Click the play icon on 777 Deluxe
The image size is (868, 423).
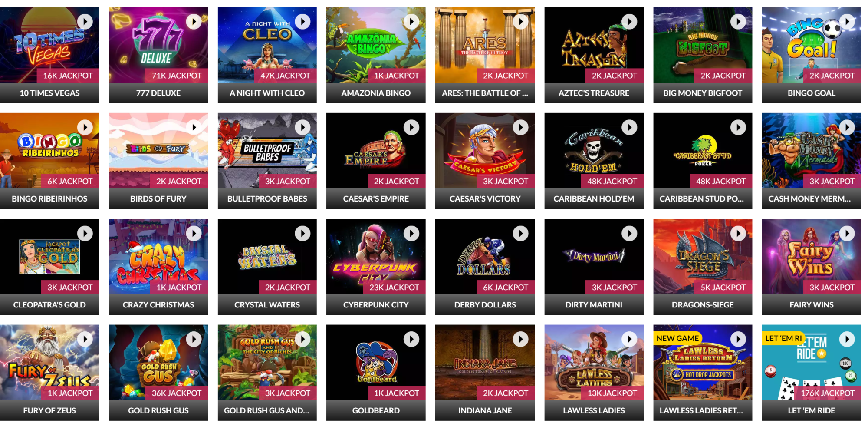coord(194,22)
